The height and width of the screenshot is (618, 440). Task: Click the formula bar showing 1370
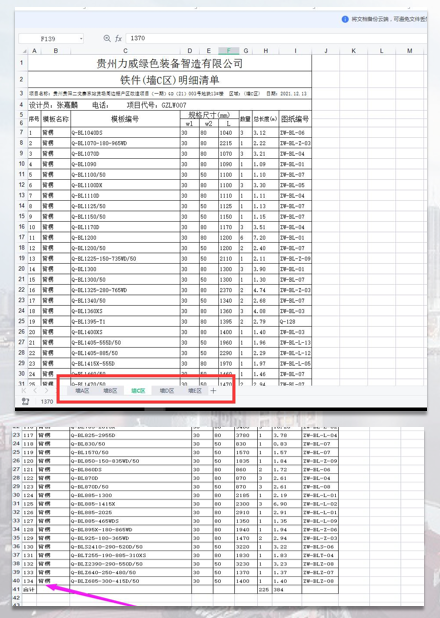point(276,38)
